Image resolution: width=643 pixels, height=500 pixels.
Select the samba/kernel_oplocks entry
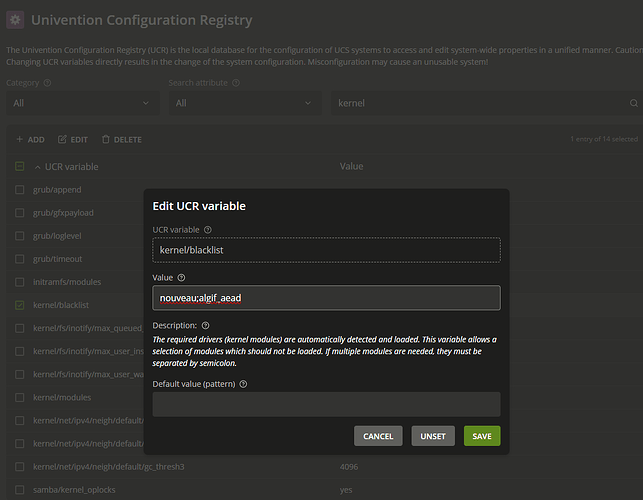coord(74,490)
